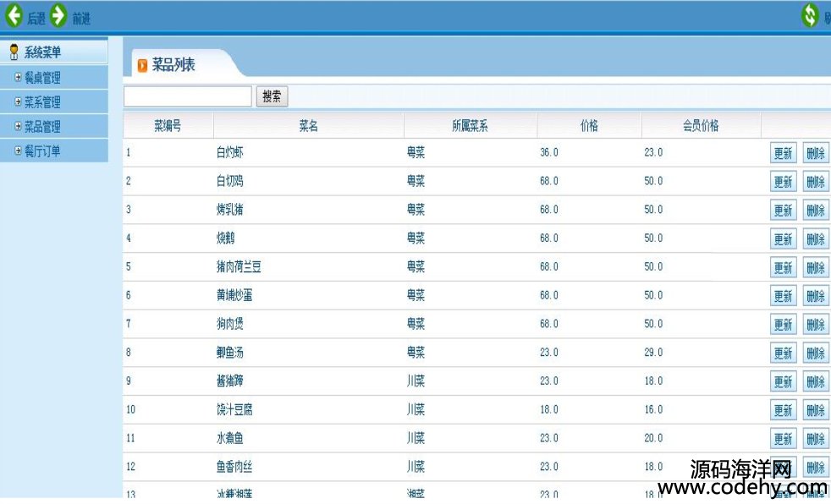831x504 pixels.
Task: Focus the dish search input field
Action: click(188, 96)
